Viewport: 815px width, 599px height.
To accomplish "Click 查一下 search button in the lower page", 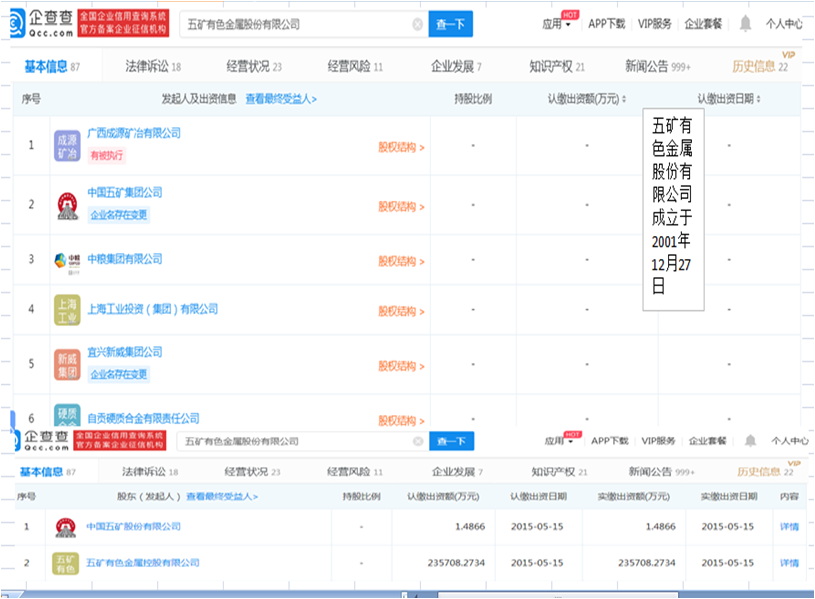I will pyautogui.click(x=452, y=441).
